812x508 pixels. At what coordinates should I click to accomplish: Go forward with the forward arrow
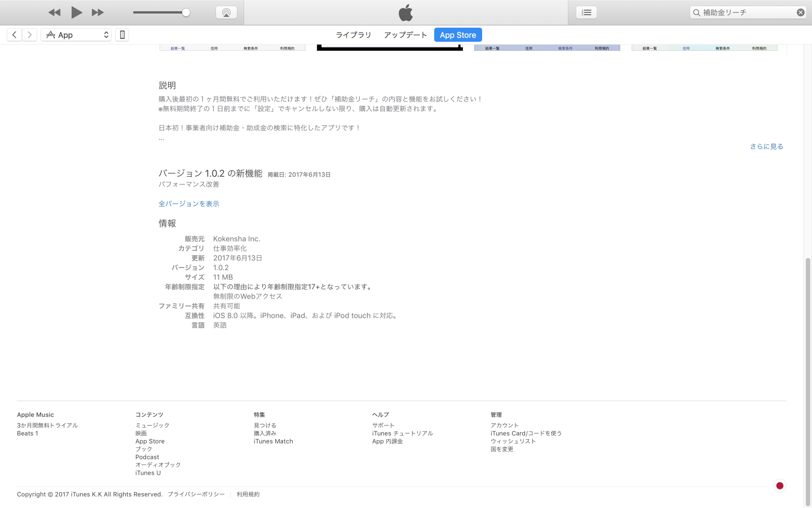click(x=30, y=35)
